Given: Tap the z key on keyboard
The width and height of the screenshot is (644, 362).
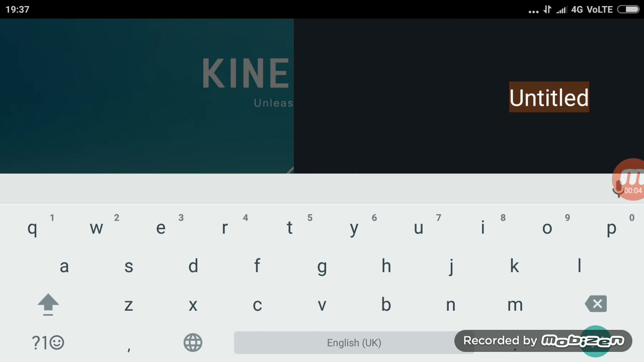Looking at the screenshot, I should tap(129, 305).
